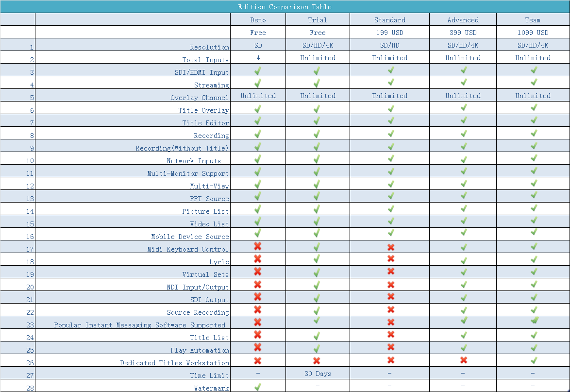Viewport: 570px width, 392px height.
Task: Click Standard's red cross for NDI Input/Output
Action: [390, 285]
